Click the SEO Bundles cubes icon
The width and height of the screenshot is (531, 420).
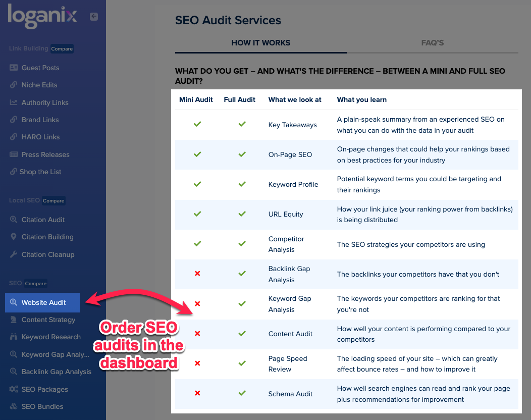(x=14, y=406)
